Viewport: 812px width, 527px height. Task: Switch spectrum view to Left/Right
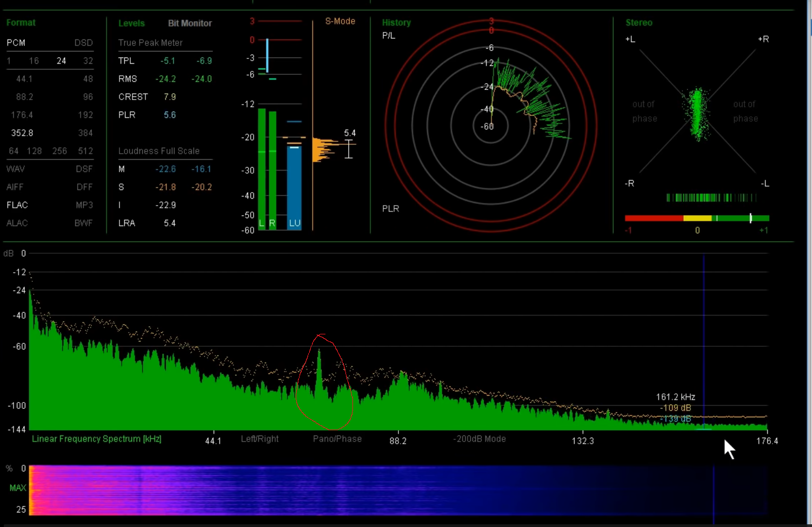tap(259, 439)
